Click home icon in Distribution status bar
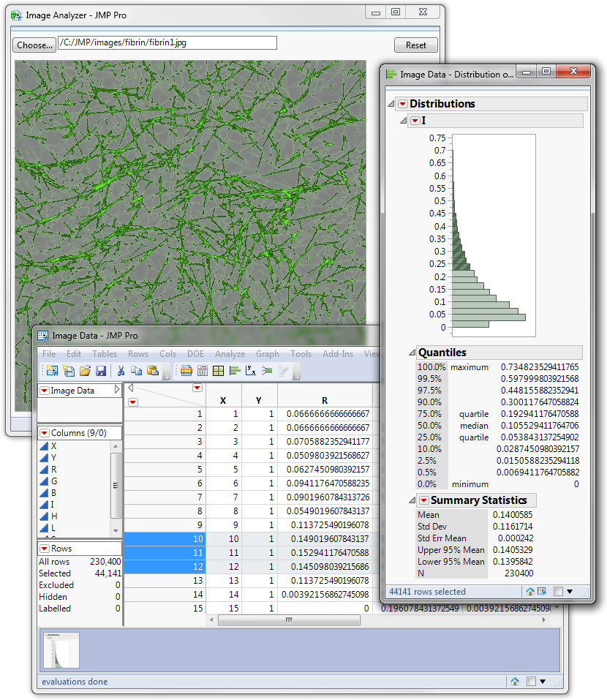The image size is (607, 700). [x=529, y=592]
